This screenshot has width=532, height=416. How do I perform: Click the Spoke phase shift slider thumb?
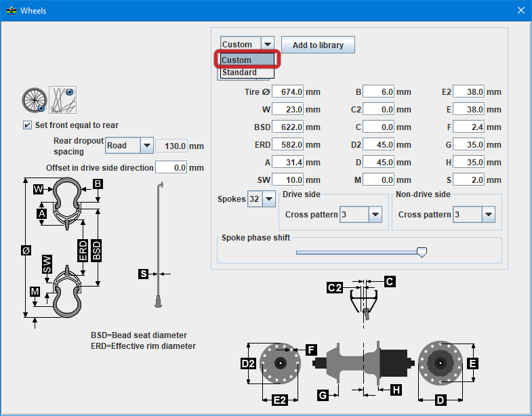pyautogui.click(x=422, y=252)
